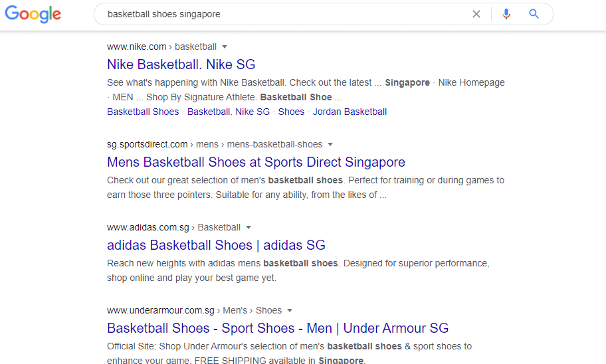Click the Google logo
The image size is (606, 364).
(x=33, y=14)
